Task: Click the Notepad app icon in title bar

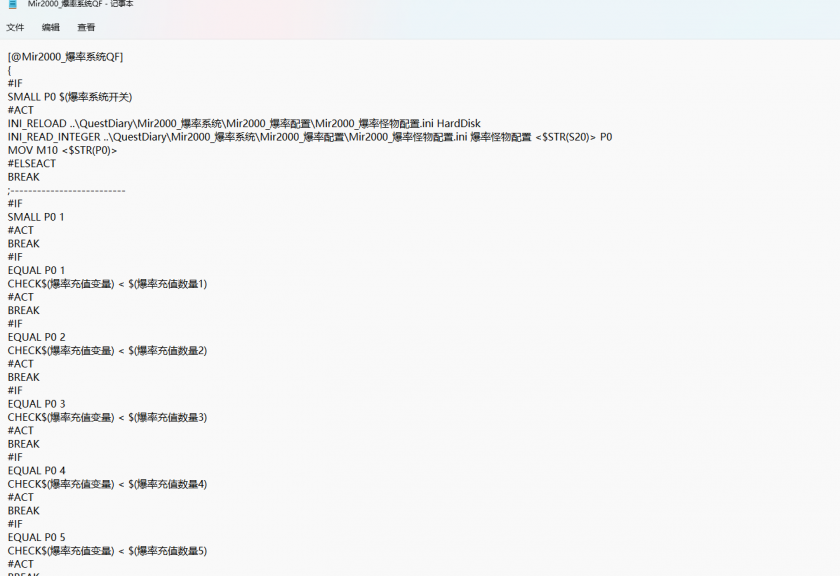Action: click(13, 4)
